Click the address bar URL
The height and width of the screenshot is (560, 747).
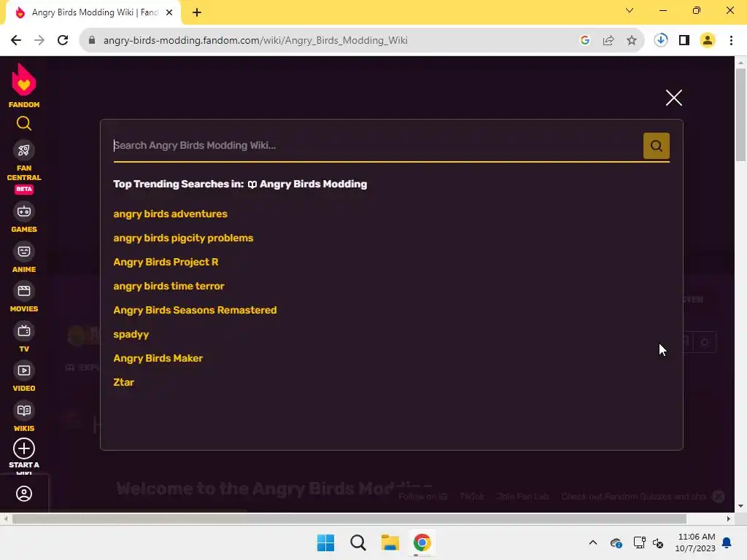255,41
